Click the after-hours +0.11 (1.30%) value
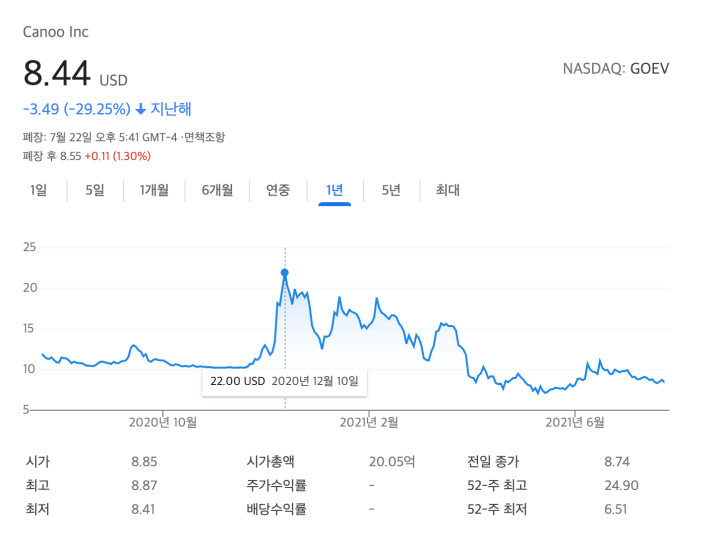This screenshot has height=547, width=720. coord(118,156)
